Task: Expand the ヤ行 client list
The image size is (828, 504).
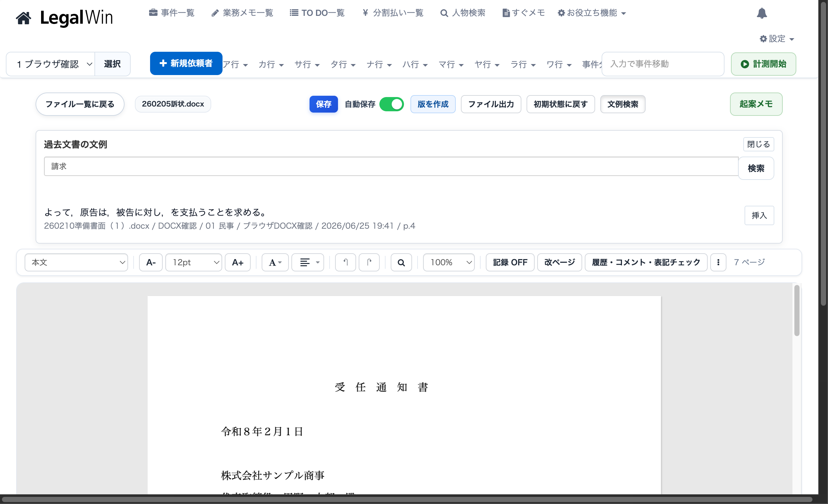Action: pyautogui.click(x=487, y=64)
